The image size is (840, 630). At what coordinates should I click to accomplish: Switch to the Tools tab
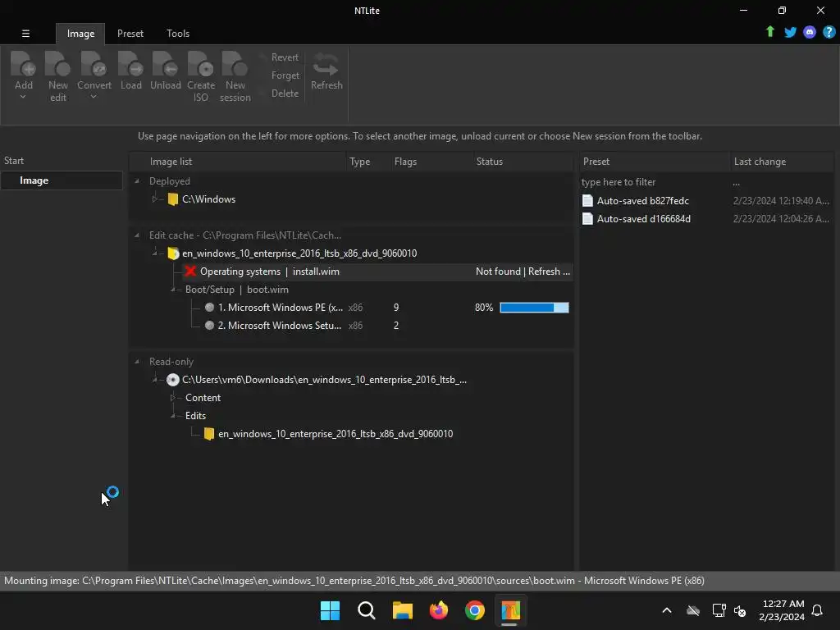(178, 33)
